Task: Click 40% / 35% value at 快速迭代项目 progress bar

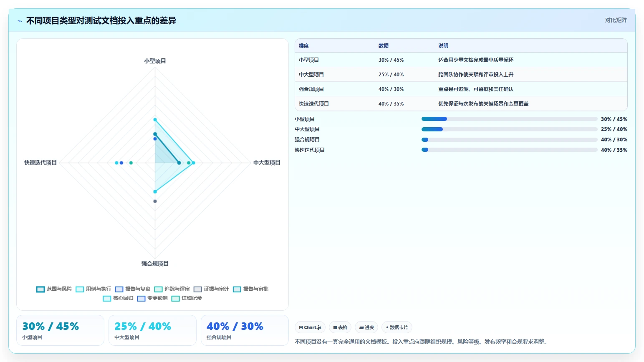Action: tap(614, 150)
